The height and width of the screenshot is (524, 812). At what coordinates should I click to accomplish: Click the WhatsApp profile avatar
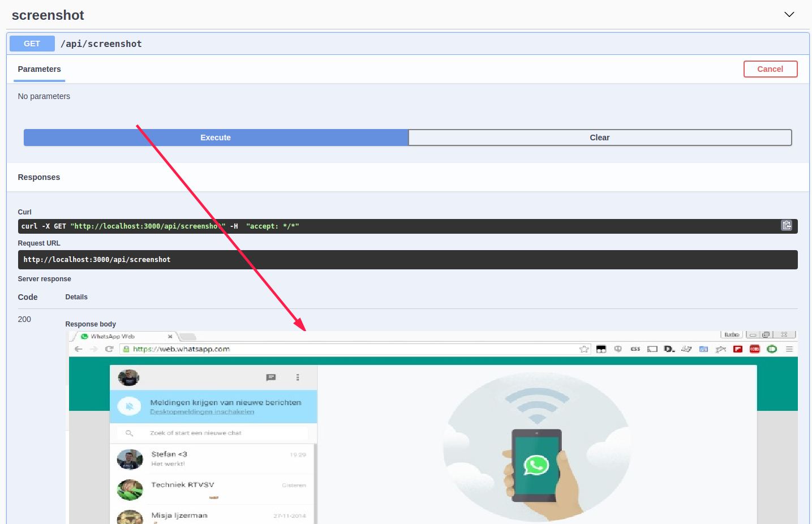(x=128, y=377)
